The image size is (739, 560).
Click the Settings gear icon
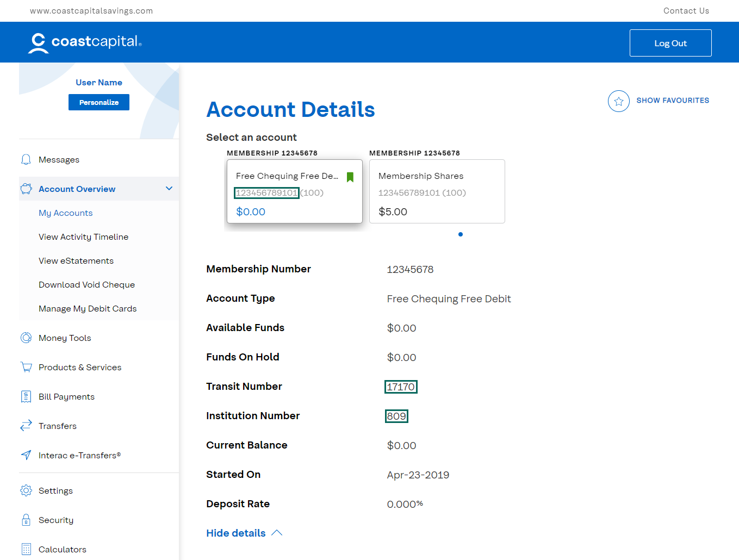pyautogui.click(x=26, y=490)
